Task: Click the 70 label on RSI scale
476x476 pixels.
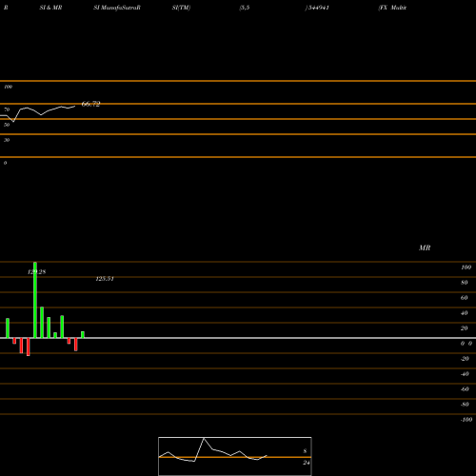Action: 7,109
